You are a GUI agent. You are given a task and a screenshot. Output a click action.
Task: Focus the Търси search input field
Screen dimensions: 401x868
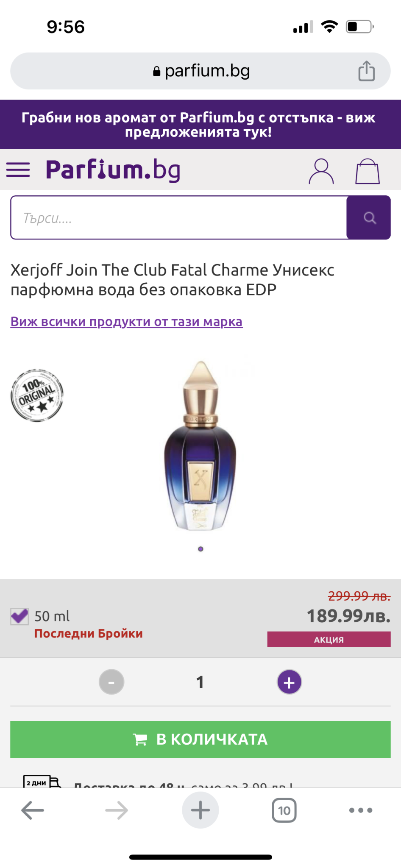pyautogui.click(x=178, y=217)
